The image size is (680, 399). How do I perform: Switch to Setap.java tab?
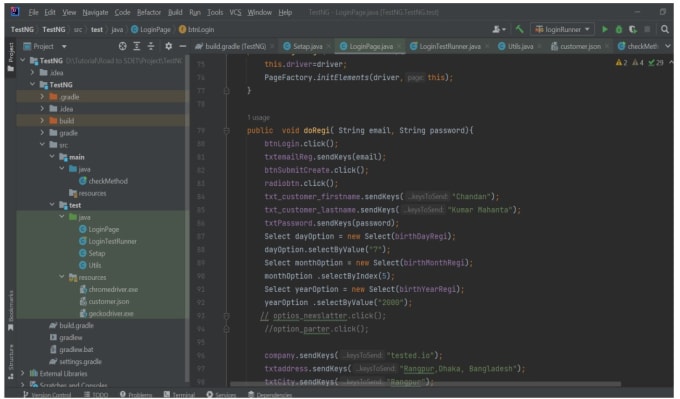point(307,46)
